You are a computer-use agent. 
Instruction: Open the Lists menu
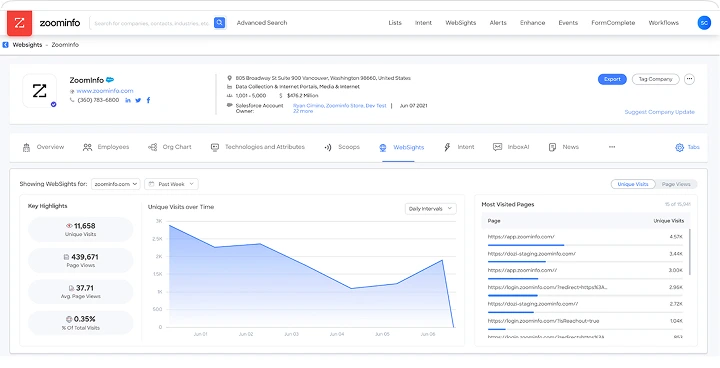[x=395, y=23]
